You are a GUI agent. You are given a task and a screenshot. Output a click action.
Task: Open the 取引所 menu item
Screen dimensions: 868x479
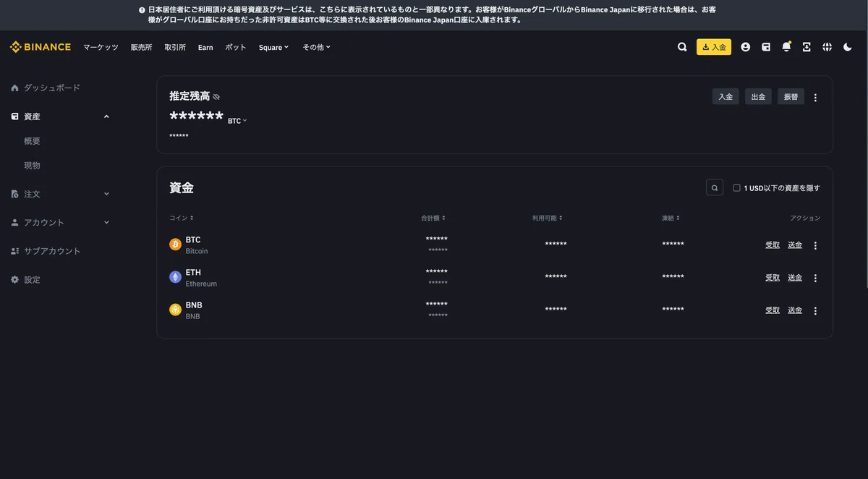tap(175, 47)
